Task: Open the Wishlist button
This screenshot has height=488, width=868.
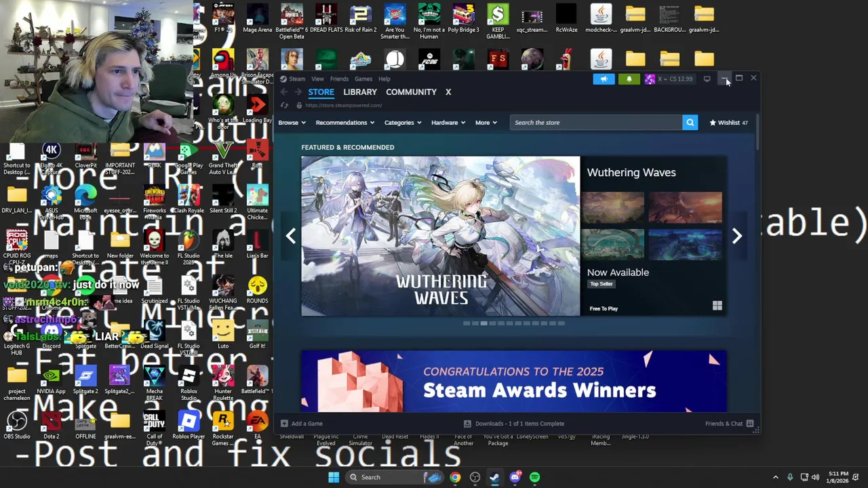Action: tap(728, 123)
